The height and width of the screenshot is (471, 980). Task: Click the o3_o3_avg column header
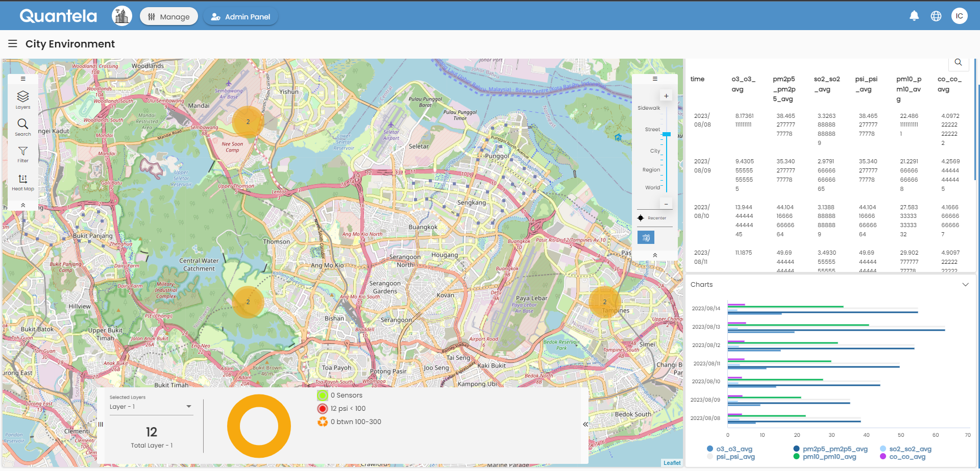pyautogui.click(x=743, y=84)
